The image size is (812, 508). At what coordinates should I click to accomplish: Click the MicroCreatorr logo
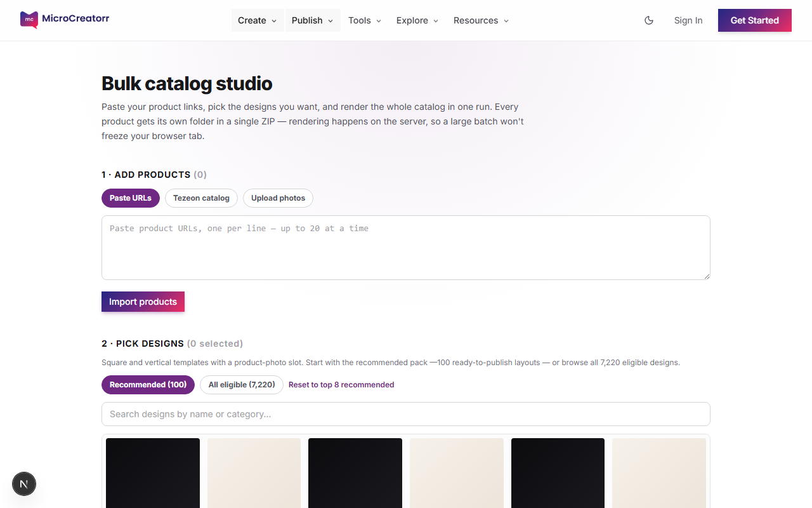pyautogui.click(x=65, y=20)
